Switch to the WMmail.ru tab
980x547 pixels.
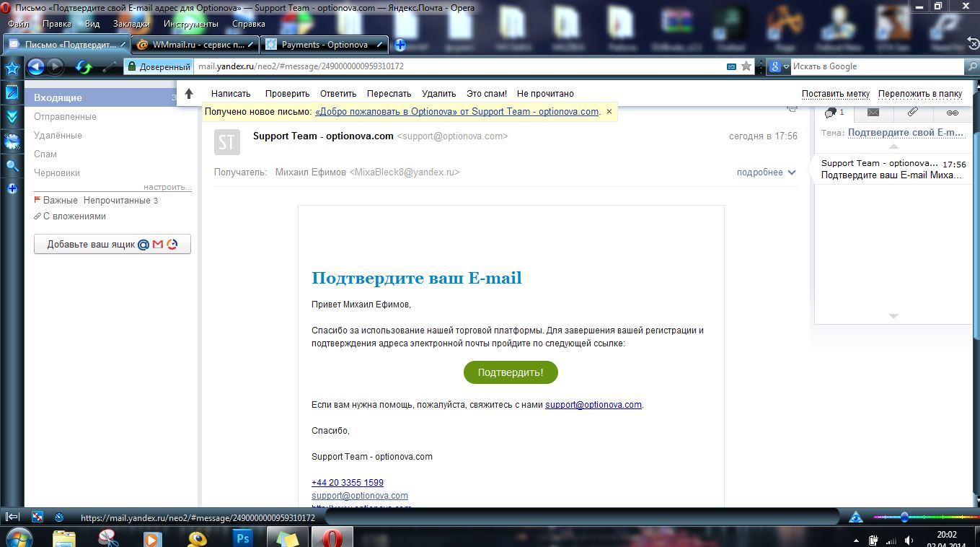[x=195, y=45]
